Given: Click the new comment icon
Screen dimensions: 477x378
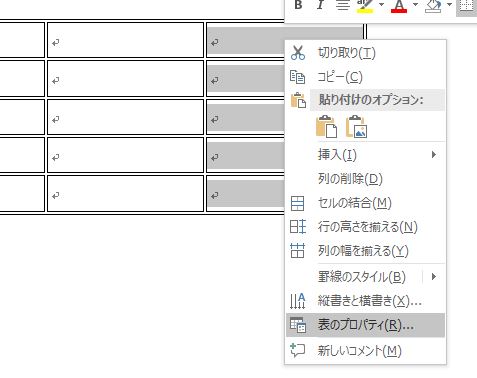Looking at the screenshot, I should [x=297, y=350].
